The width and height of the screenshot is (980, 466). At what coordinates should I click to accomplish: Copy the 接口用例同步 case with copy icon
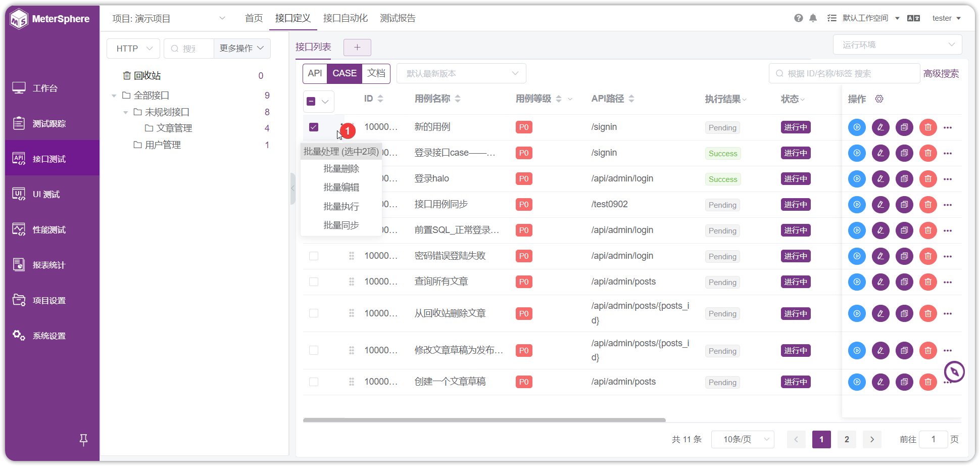point(904,205)
